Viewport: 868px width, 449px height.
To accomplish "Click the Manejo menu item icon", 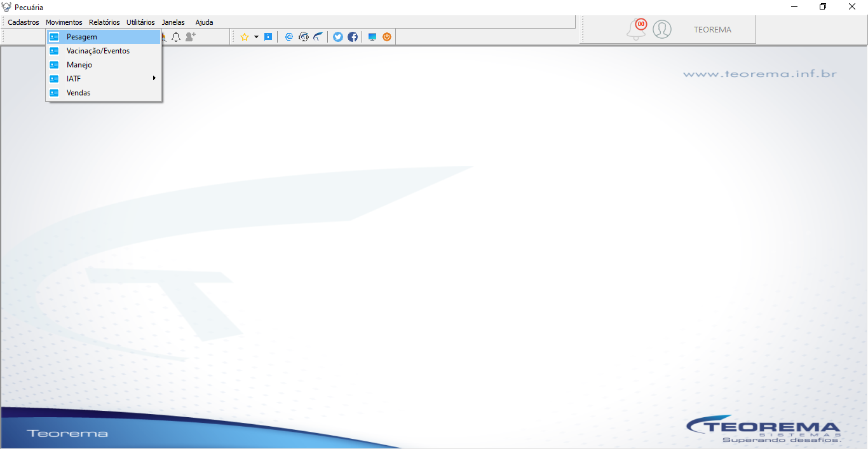I will [x=54, y=65].
